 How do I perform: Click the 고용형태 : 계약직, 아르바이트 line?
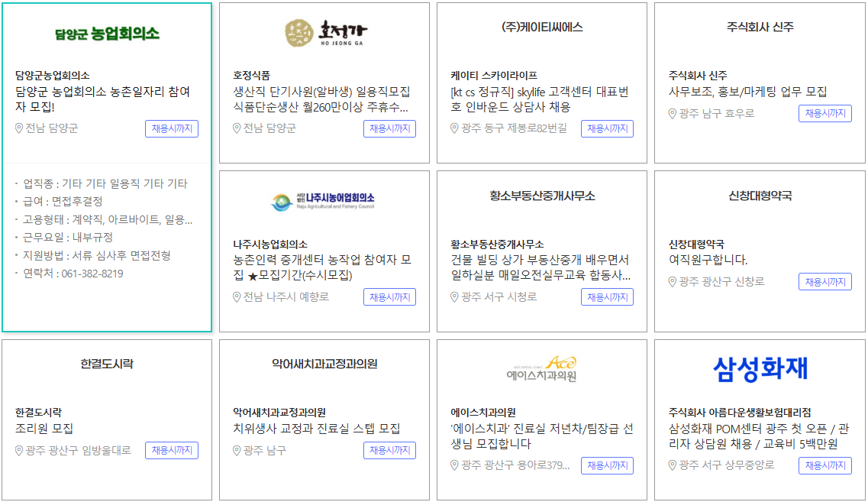pyautogui.click(x=108, y=219)
